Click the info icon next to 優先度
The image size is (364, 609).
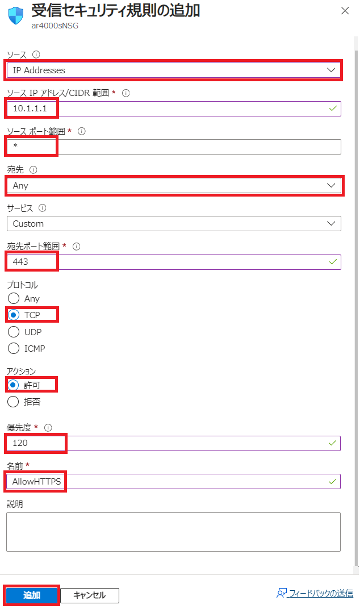point(48,427)
